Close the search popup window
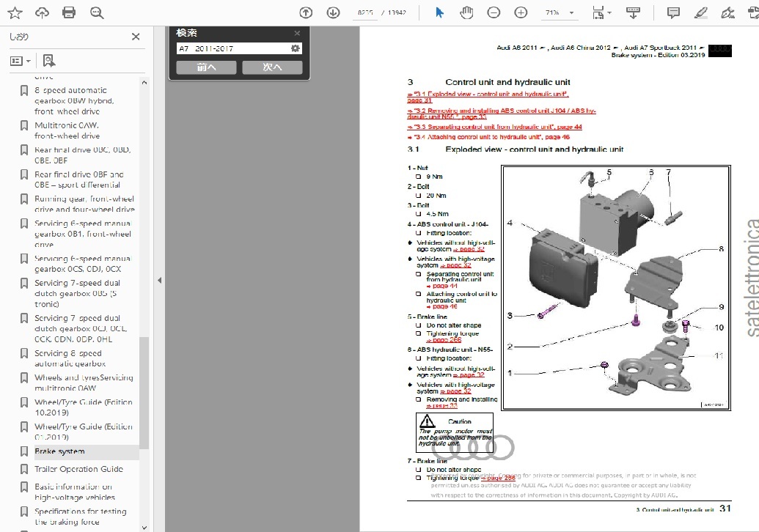The height and width of the screenshot is (532, 759). (297, 33)
